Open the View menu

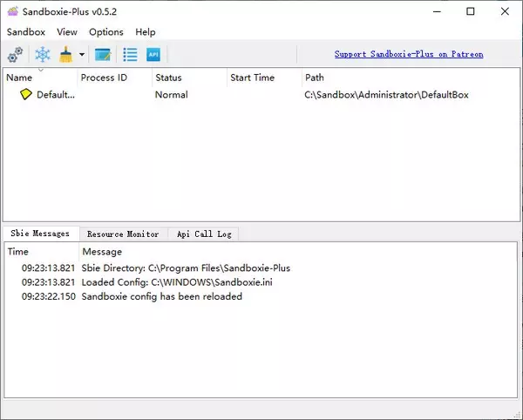pyautogui.click(x=67, y=32)
